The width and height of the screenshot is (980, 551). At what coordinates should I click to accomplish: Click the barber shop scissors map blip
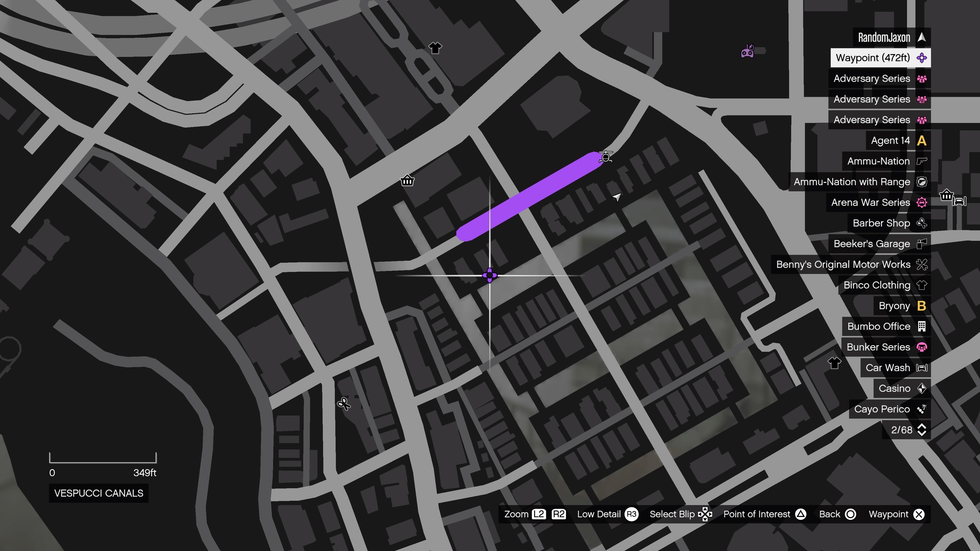(x=344, y=404)
